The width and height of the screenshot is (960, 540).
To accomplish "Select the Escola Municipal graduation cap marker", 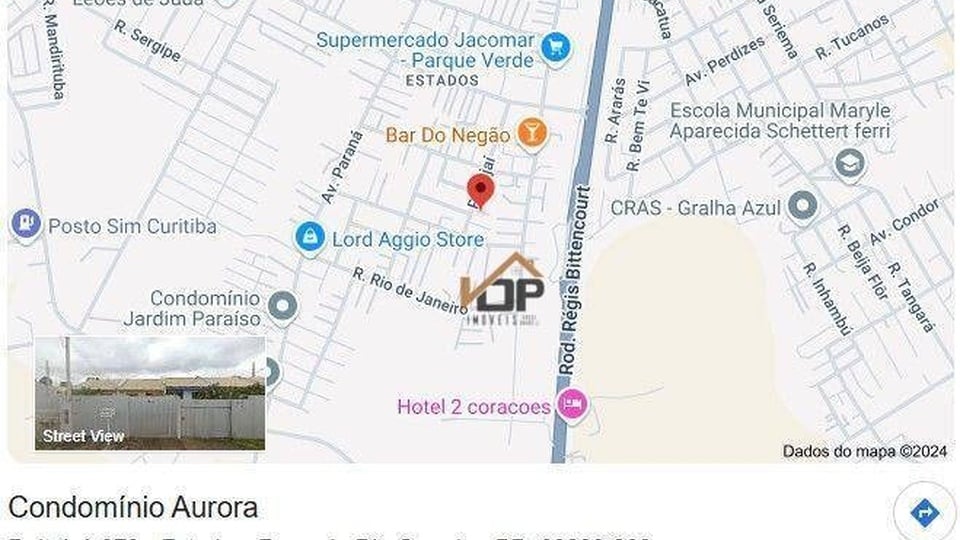I will pyautogui.click(x=850, y=163).
